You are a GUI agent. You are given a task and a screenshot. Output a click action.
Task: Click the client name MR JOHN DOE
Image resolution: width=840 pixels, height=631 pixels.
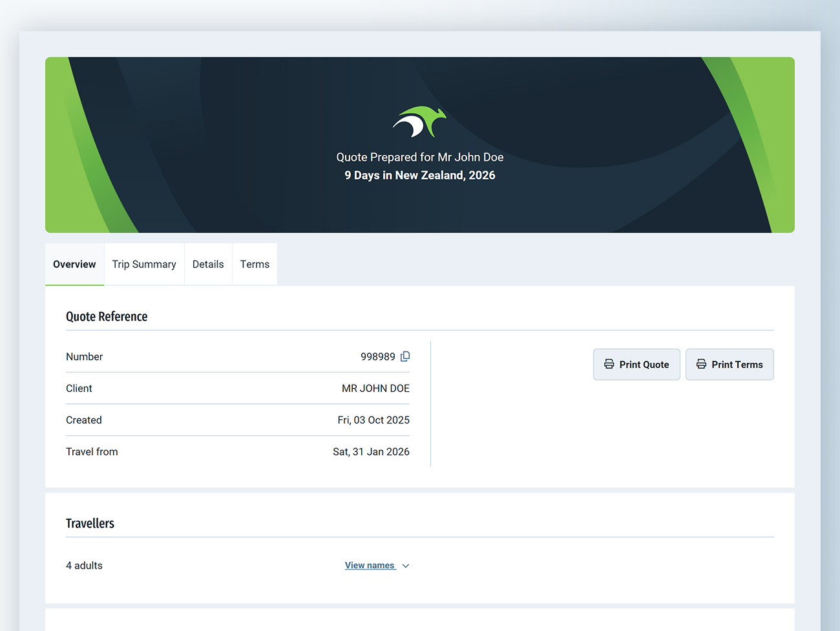(x=375, y=389)
